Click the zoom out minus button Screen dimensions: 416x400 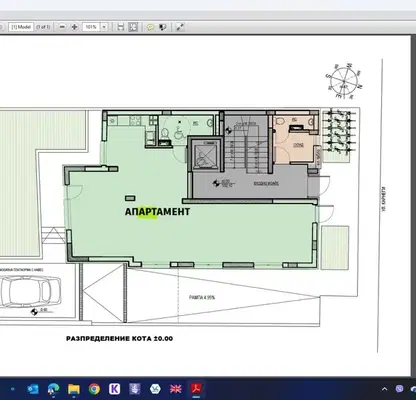point(62,27)
